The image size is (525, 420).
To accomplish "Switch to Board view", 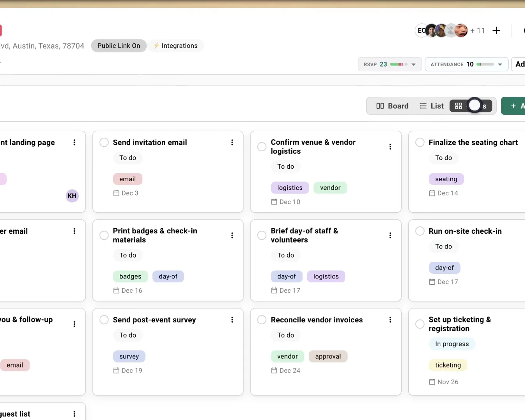I will click(392, 106).
